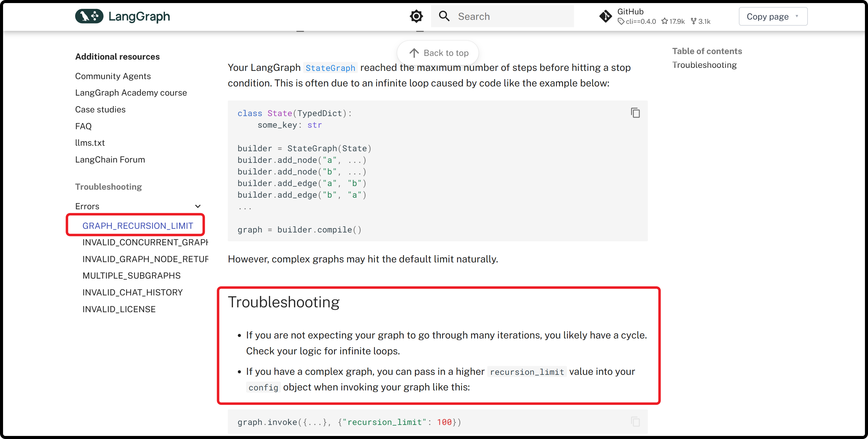Click the Back to top button
Viewport: 868px width, 439px height.
(x=438, y=53)
